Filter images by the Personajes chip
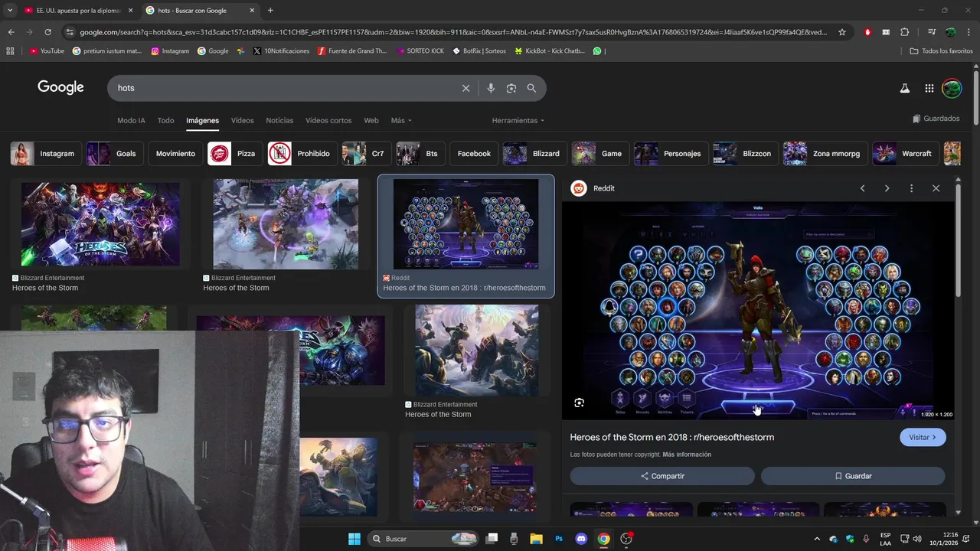Screen dimensions: 980x551 (x=670, y=154)
